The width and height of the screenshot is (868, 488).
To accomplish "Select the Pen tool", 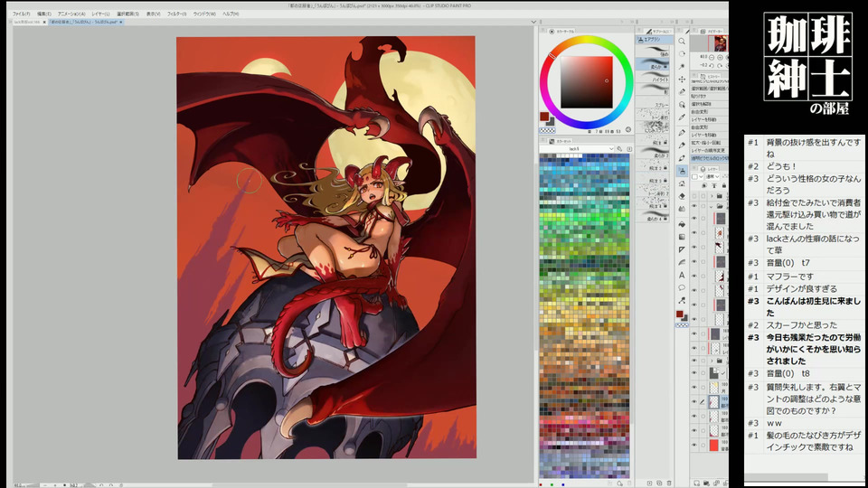I will tap(682, 133).
